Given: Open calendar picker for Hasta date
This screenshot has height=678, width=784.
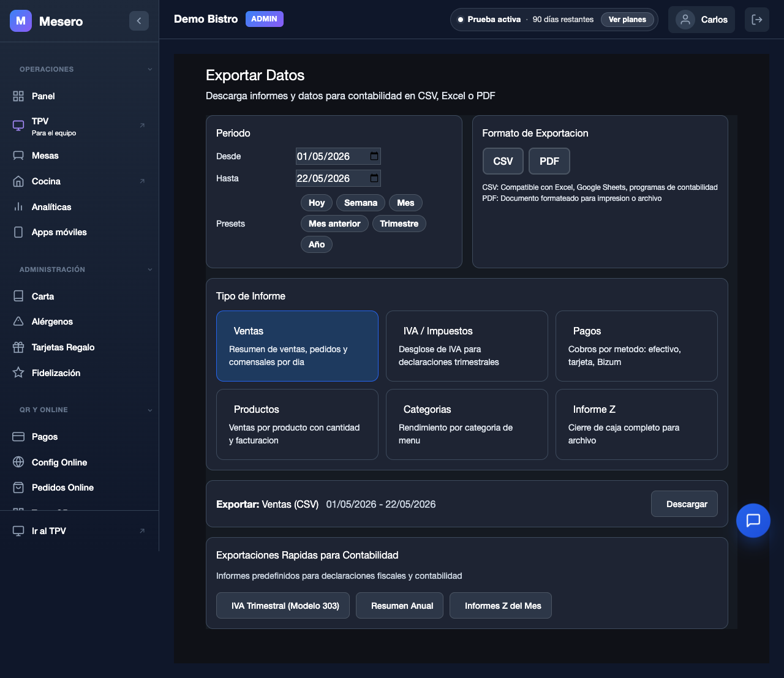Looking at the screenshot, I should click(x=374, y=178).
